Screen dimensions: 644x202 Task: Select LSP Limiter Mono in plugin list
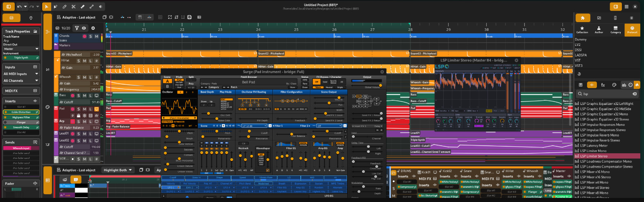coord(593,151)
